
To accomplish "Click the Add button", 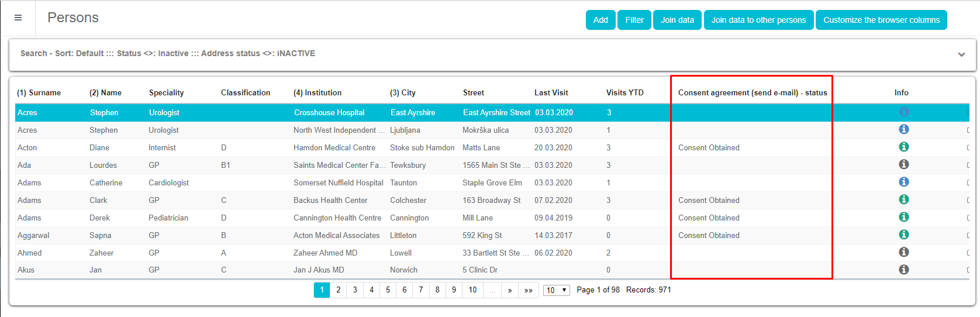I will pyautogui.click(x=601, y=20).
